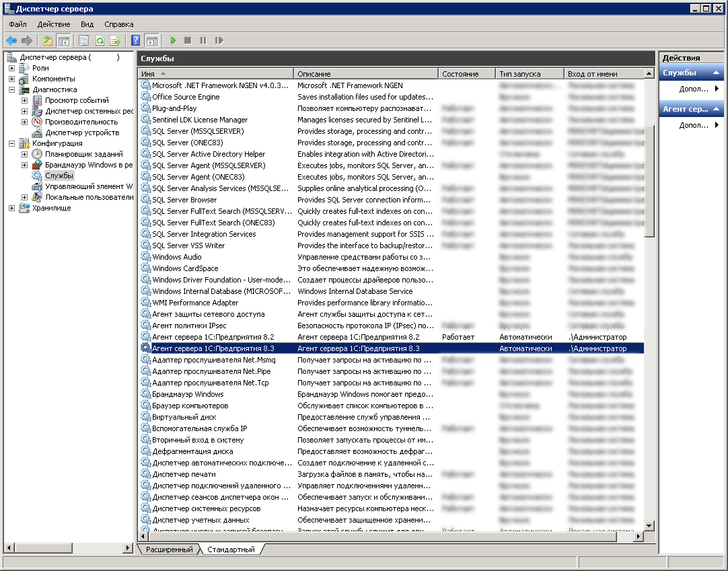Click gear icon of WMI Performance Adapter
Image resolution: width=728 pixels, height=571 pixels.
click(146, 303)
